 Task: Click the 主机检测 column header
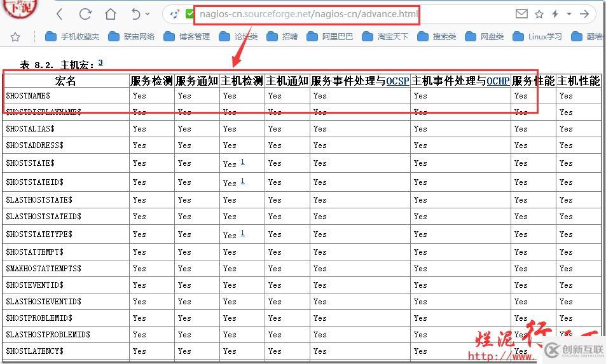(242, 81)
